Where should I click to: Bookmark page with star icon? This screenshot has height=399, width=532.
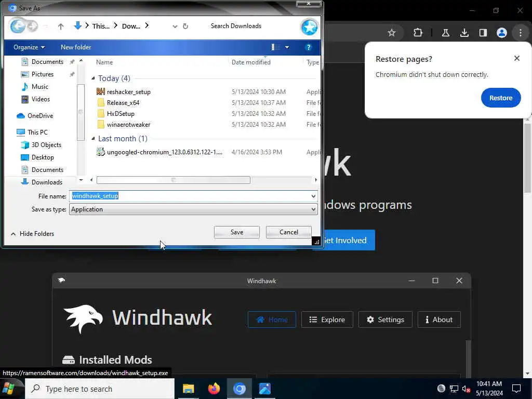pos(392,33)
